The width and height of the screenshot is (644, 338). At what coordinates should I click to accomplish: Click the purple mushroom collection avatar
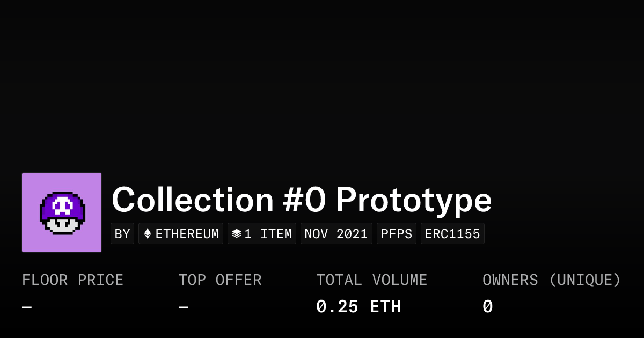[x=61, y=212]
